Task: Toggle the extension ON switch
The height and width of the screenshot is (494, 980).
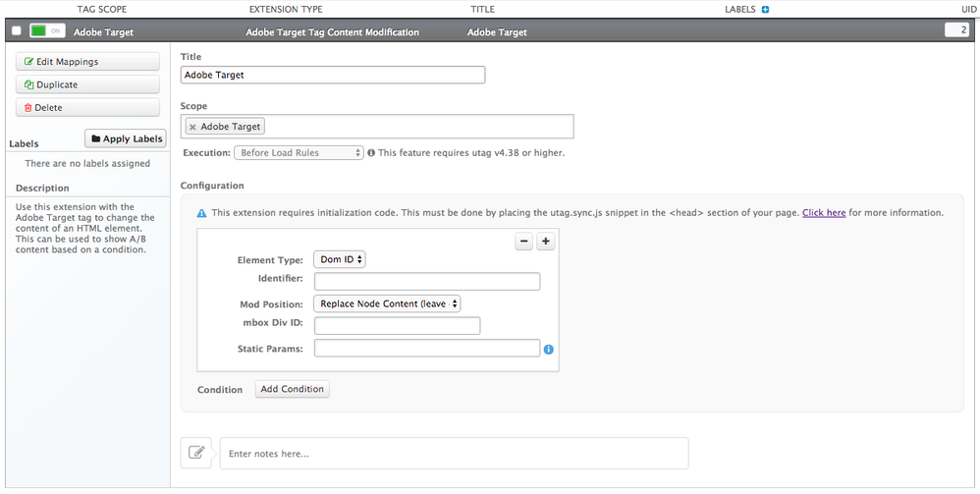Action: pyautogui.click(x=45, y=31)
